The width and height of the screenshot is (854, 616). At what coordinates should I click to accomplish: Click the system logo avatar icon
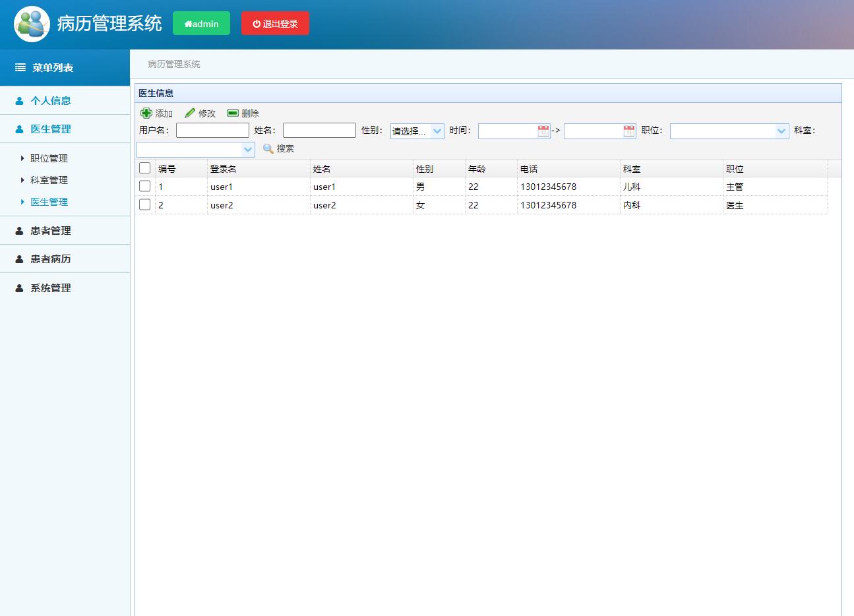[x=32, y=24]
